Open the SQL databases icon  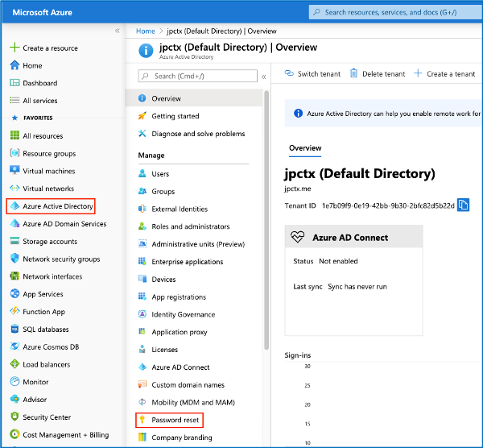pos(14,330)
